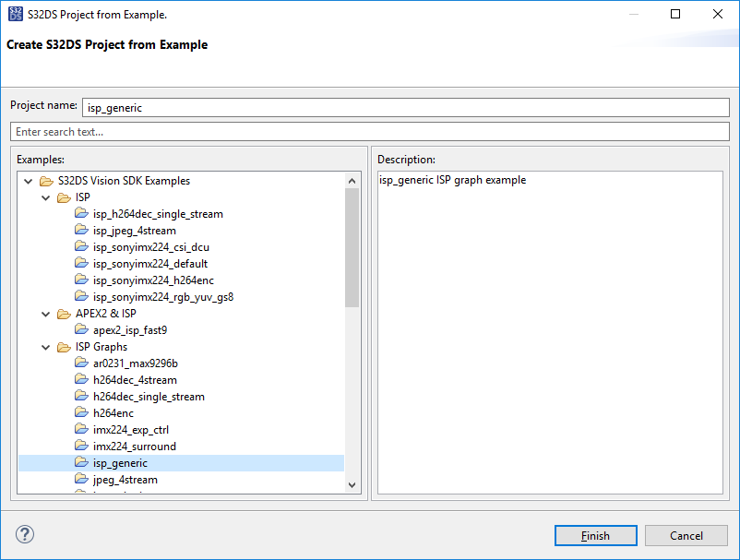Select the isp_sonyimx224_csi_dcu example
The image size is (740, 560).
coord(151,247)
